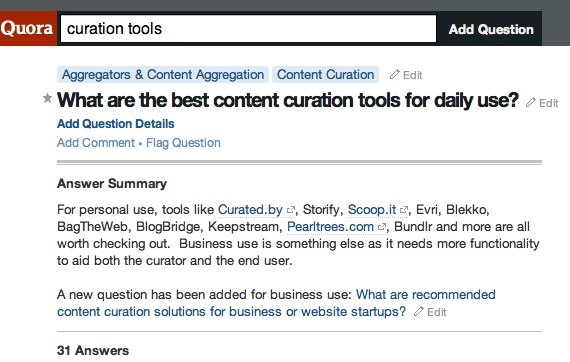Screen dimensions: 570x362
Task: Open the Content Curation topic tag
Action: pyautogui.click(x=325, y=75)
